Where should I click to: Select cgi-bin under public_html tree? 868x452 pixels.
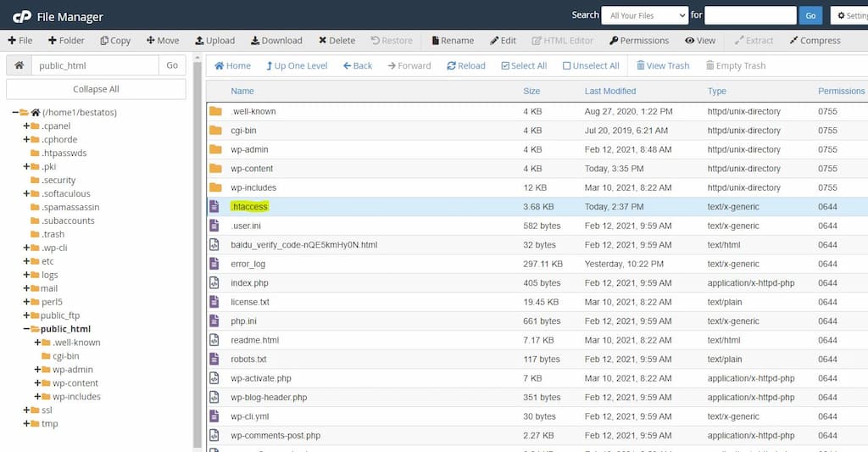(66, 356)
